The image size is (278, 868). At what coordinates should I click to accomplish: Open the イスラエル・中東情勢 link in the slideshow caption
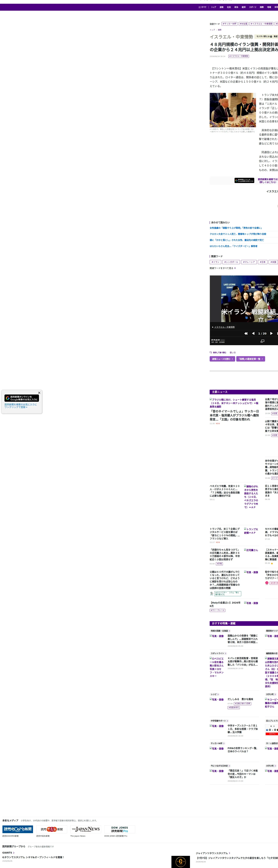pyautogui.click(x=224, y=327)
